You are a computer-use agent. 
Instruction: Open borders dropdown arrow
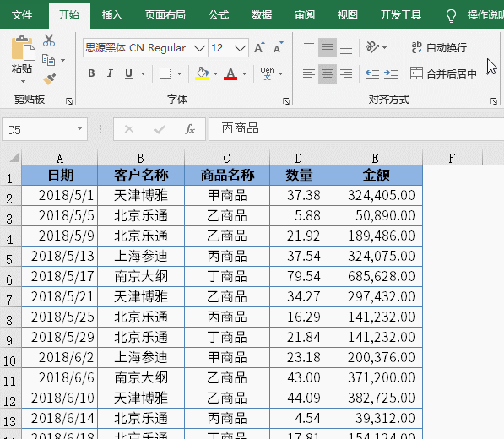(x=179, y=74)
